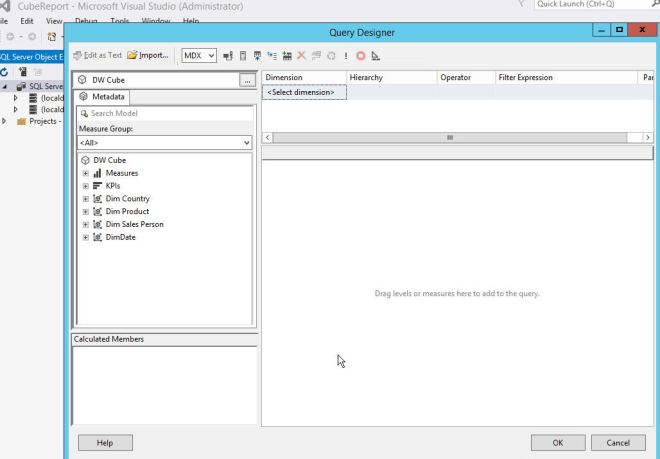Click the Search Model input field
660x459 pixels.
point(165,114)
